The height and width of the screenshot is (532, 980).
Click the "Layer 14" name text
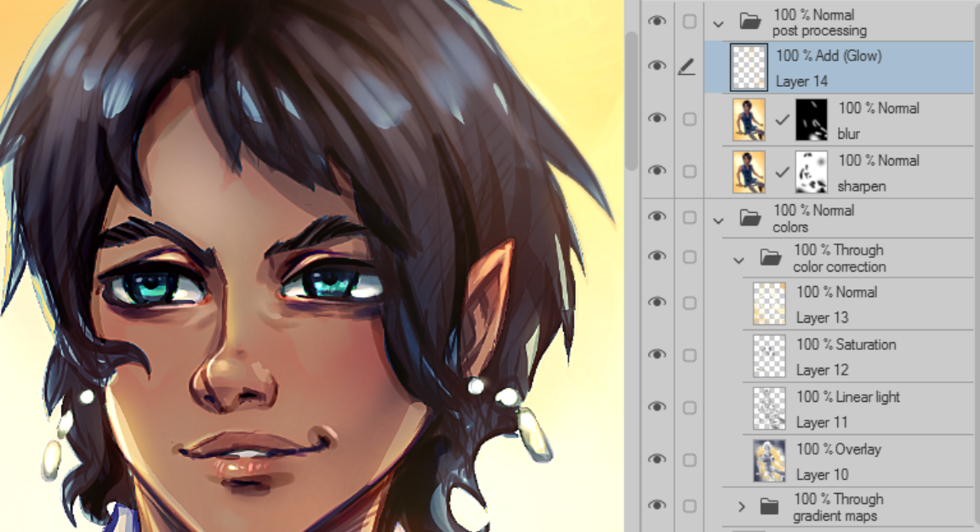click(802, 81)
